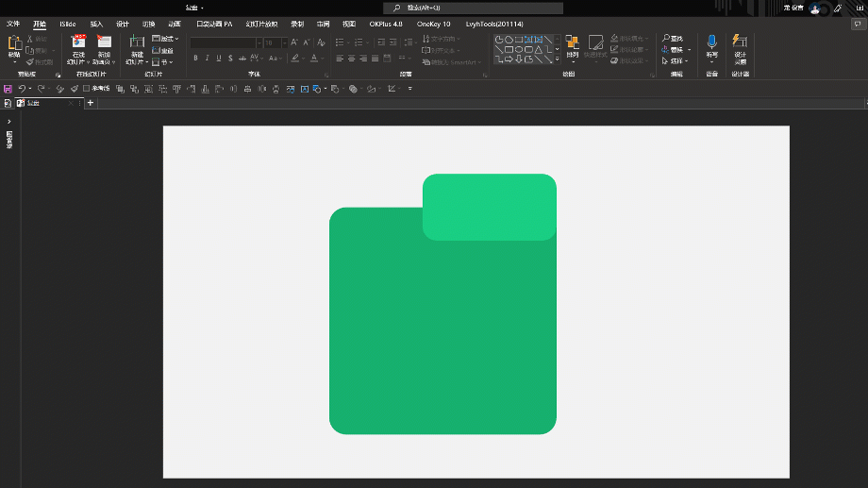Image resolution: width=868 pixels, height=488 pixels.
Task: Open the bullets list dropdown arrow
Action: click(x=348, y=42)
